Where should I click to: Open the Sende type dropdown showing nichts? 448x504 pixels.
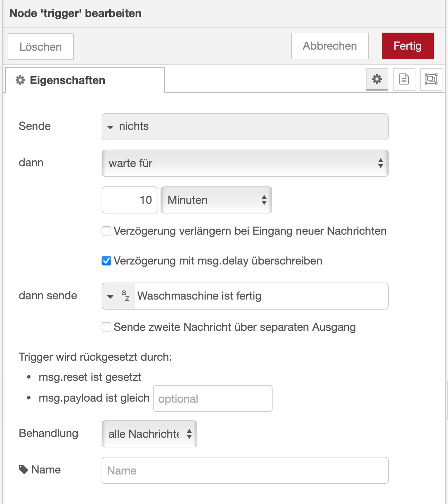coord(245,126)
